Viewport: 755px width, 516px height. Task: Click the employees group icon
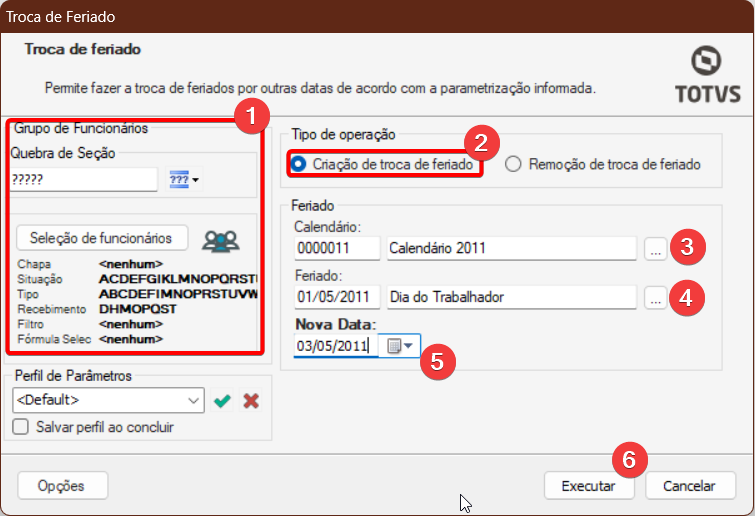pyautogui.click(x=221, y=240)
